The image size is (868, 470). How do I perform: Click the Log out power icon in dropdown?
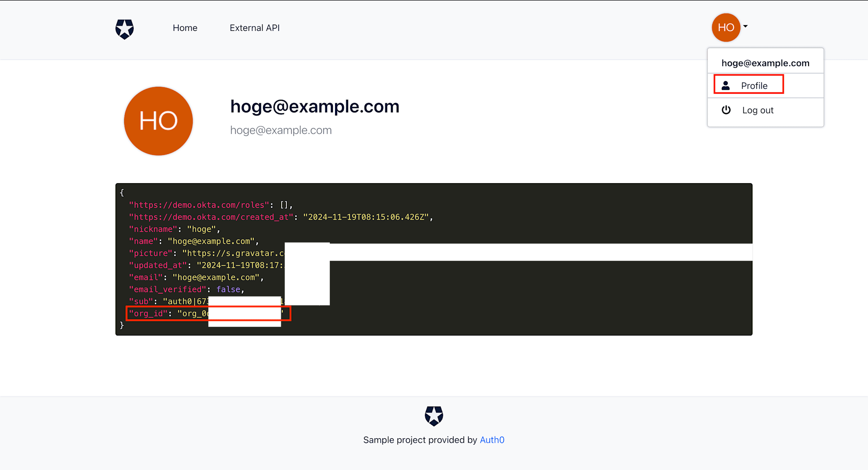(726, 110)
